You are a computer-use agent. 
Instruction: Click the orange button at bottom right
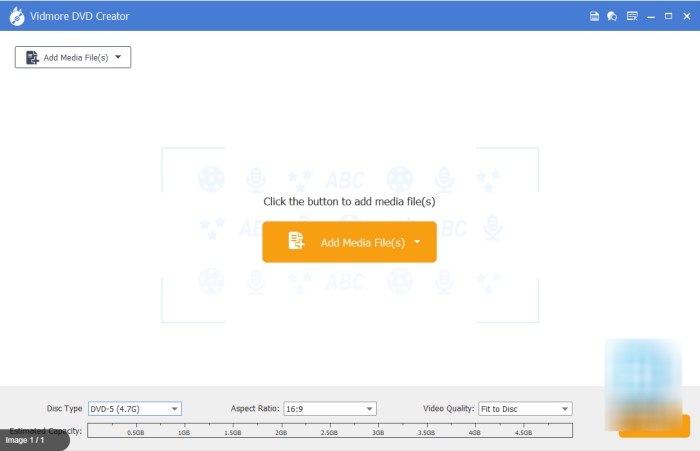654,428
